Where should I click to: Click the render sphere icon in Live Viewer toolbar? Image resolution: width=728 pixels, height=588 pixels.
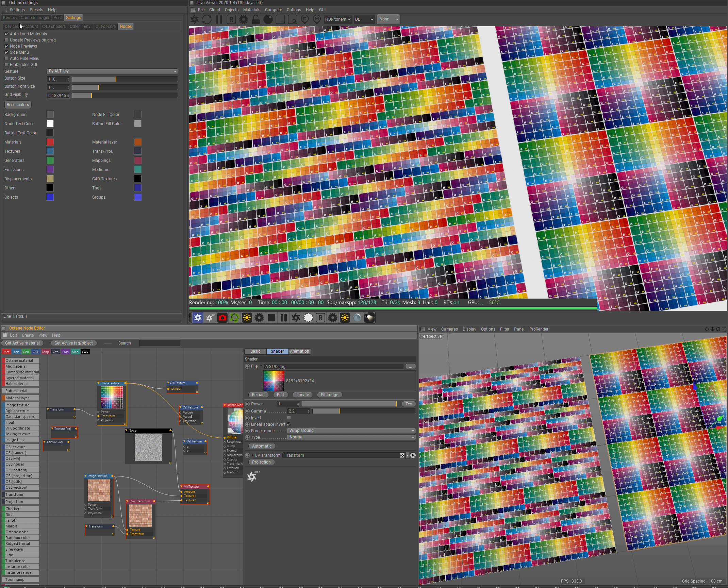[x=268, y=19]
